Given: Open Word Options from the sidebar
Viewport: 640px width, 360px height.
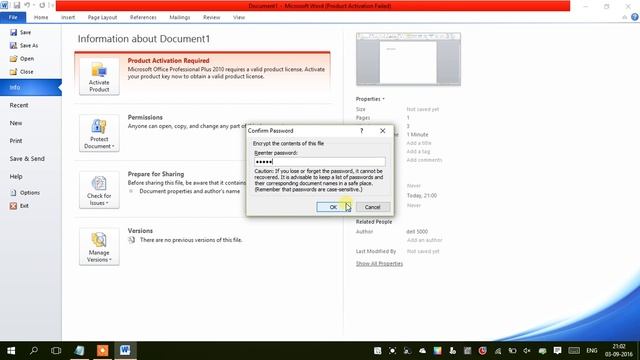Looking at the screenshot, I should (x=24, y=192).
